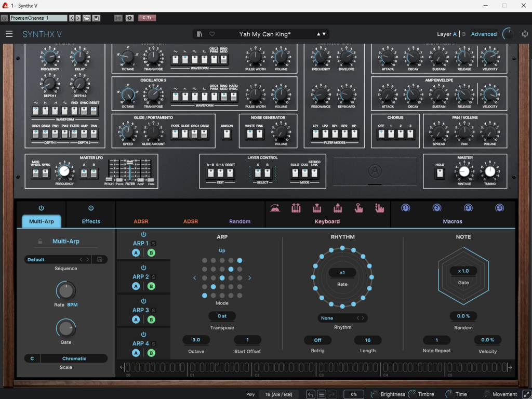The height and width of the screenshot is (399, 532).
Task: Click the undo arrow in status bar
Action: (311, 394)
